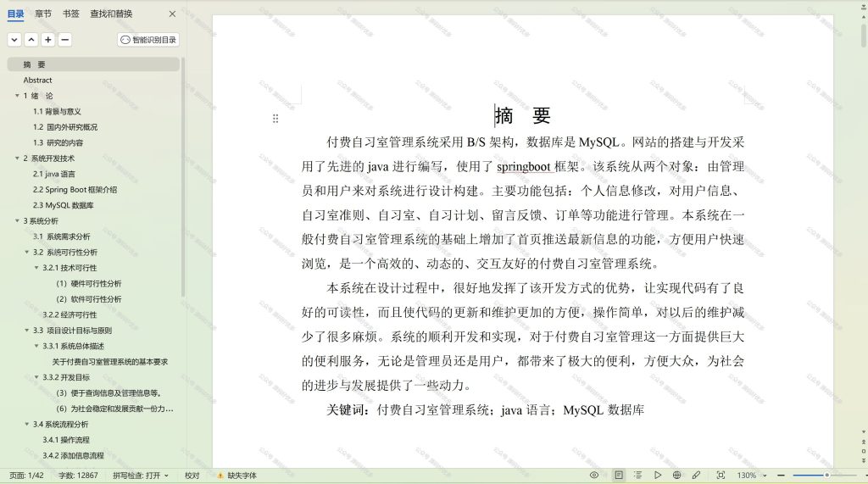Move the selected heading down with the down arrow
The height and width of the screenshot is (484, 868).
click(14, 40)
